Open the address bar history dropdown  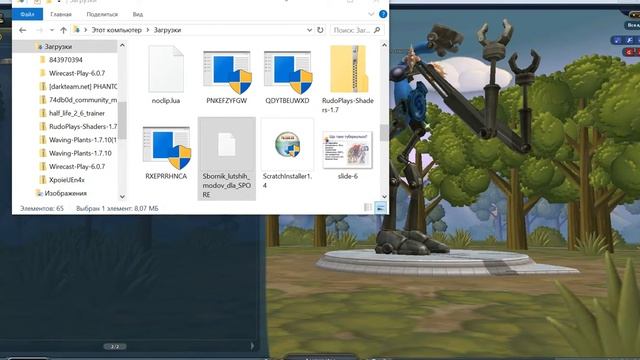point(309,30)
